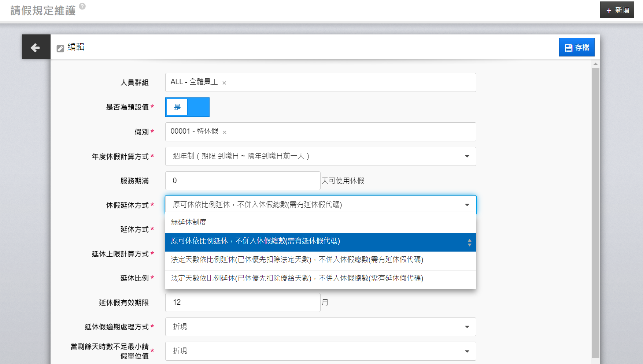Image resolution: width=643 pixels, height=364 pixels.
Task: Open the 當剩餘天時數不足 dropdown
Action: [x=320, y=351]
